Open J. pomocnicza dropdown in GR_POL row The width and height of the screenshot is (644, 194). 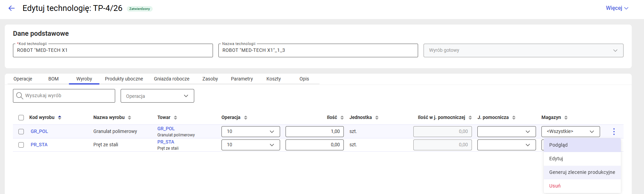click(x=507, y=132)
